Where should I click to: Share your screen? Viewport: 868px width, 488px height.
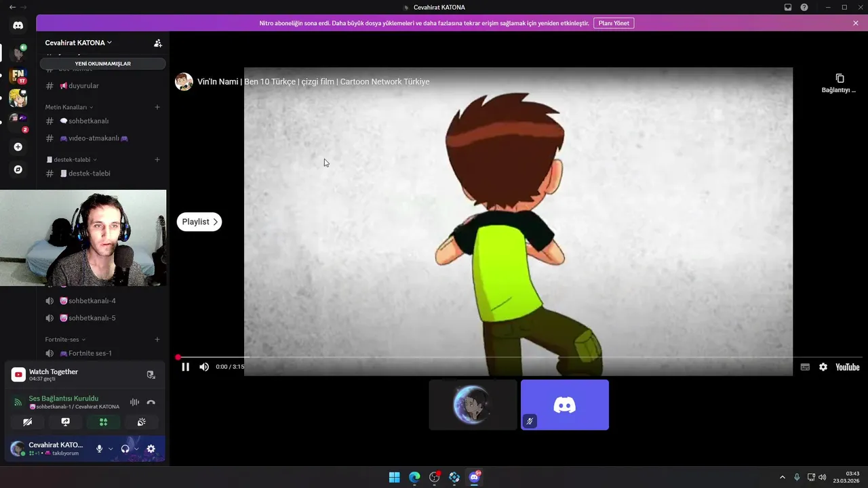tap(65, 422)
